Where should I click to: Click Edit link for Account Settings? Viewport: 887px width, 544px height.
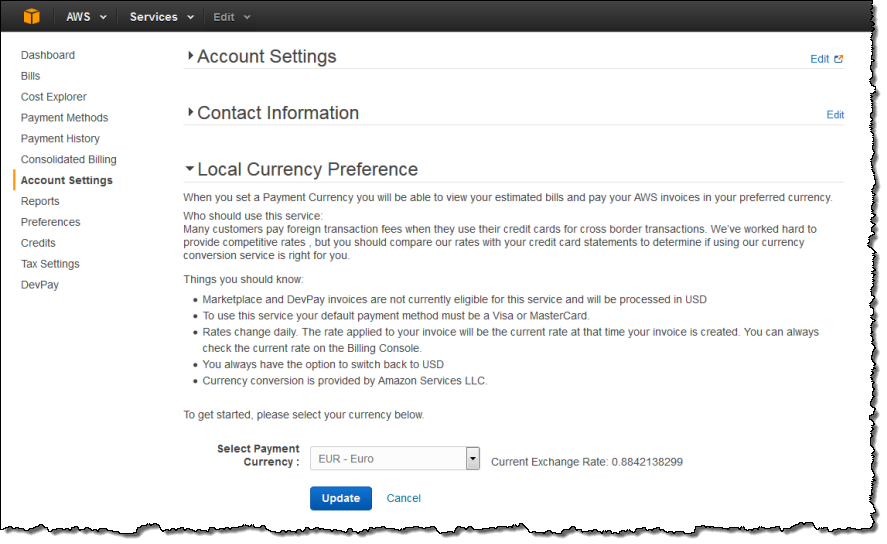(819, 59)
